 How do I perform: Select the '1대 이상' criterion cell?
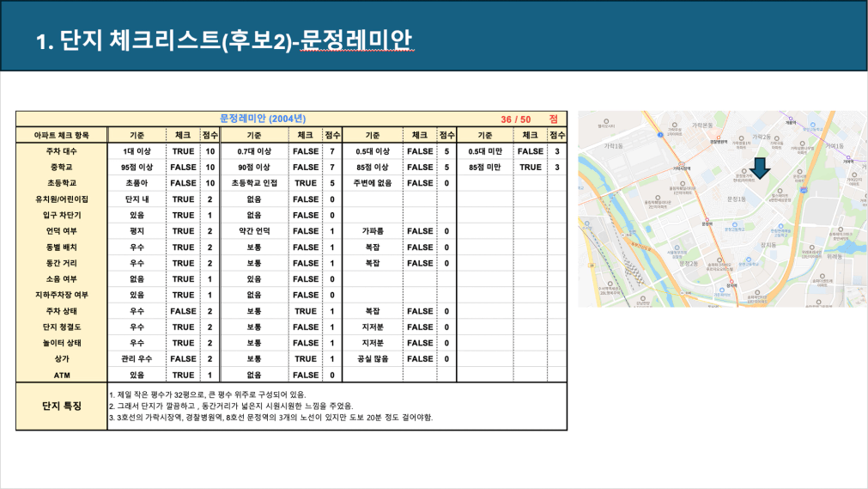pyautogui.click(x=137, y=151)
